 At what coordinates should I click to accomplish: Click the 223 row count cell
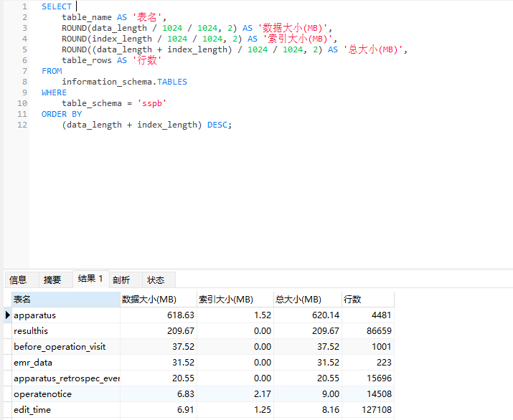[x=368, y=363]
